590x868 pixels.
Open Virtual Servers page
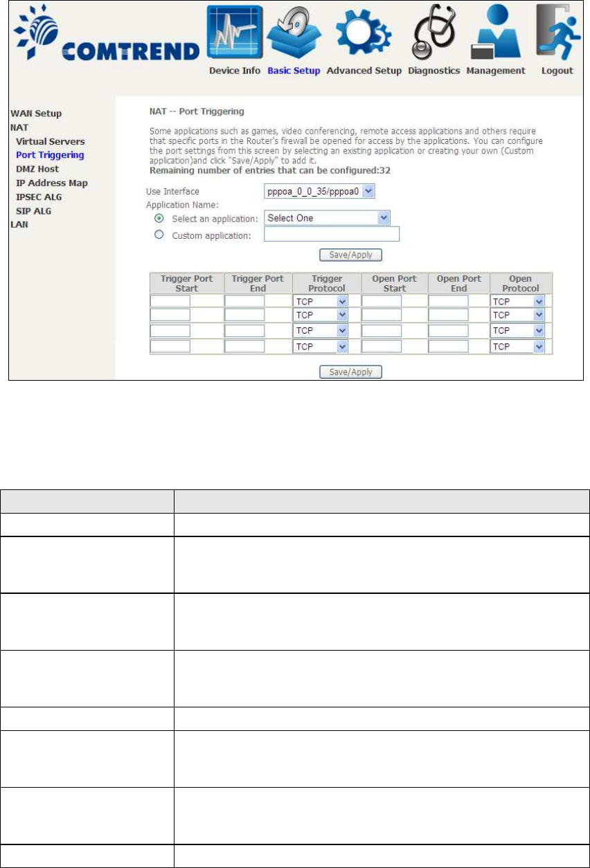click(51, 141)
